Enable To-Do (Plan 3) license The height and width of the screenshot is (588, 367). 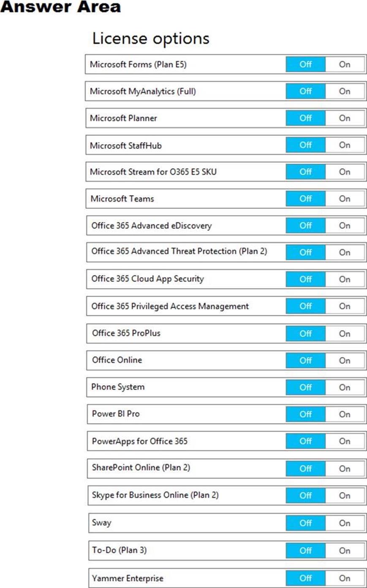point(345,550)
